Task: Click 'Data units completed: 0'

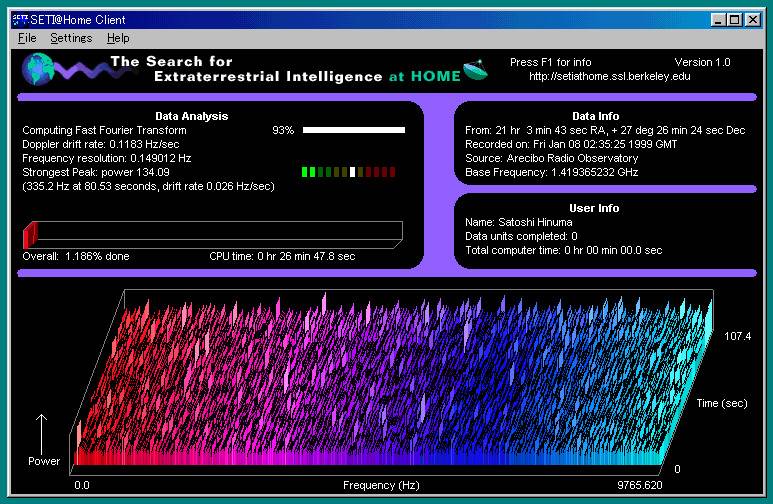Action: tap(521, 236)
